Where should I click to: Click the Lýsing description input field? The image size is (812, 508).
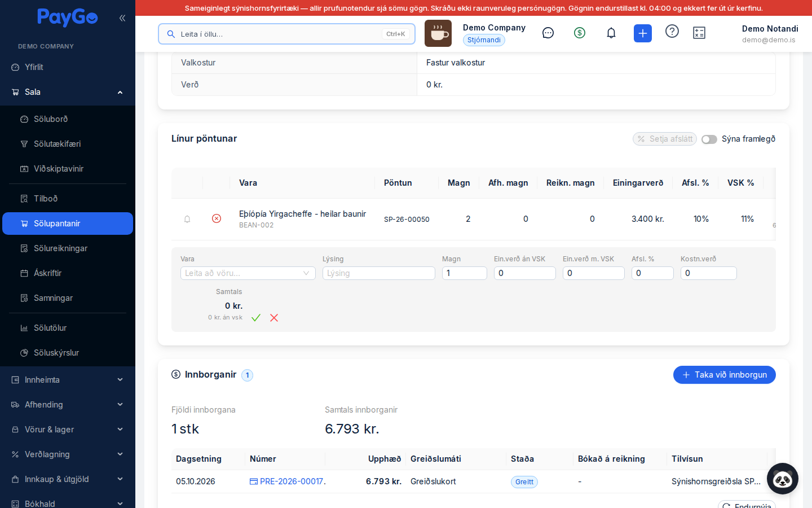[379, 273]
